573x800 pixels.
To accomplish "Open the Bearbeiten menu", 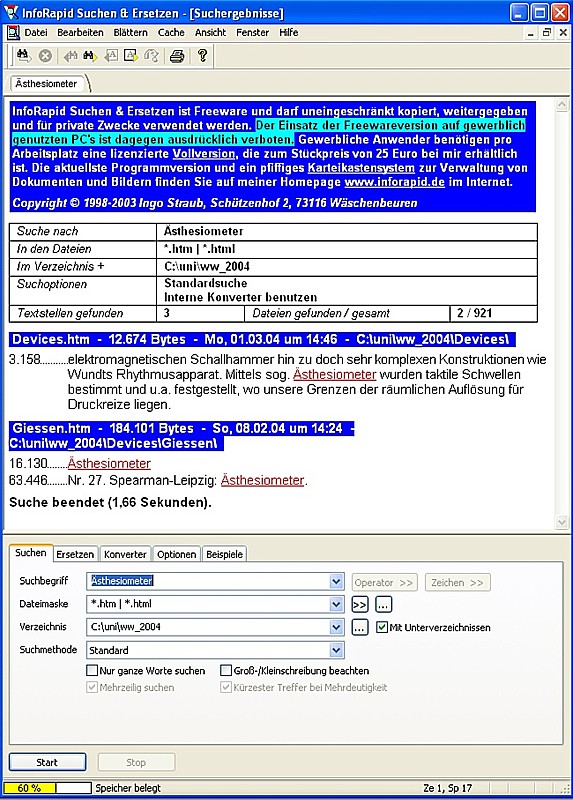I will 80,33.
